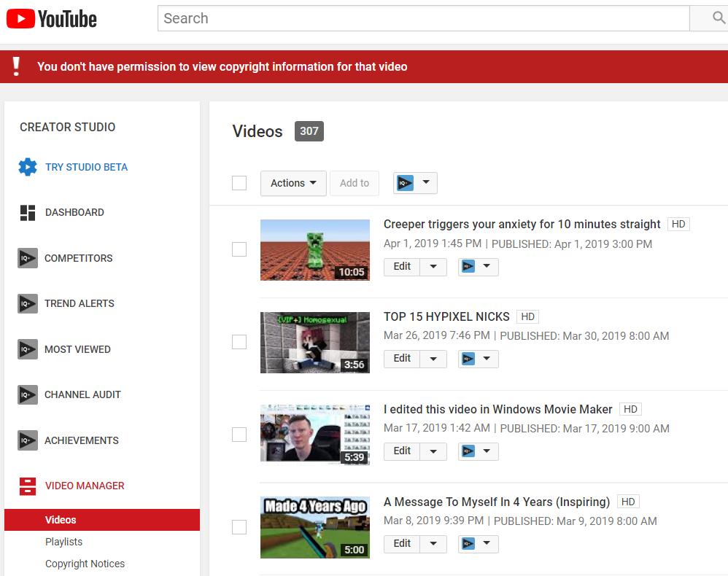This screenshot has height=576, width=728.
Task: Click vidIQ icon for A Message To Myself video
Action: point(468,543)
